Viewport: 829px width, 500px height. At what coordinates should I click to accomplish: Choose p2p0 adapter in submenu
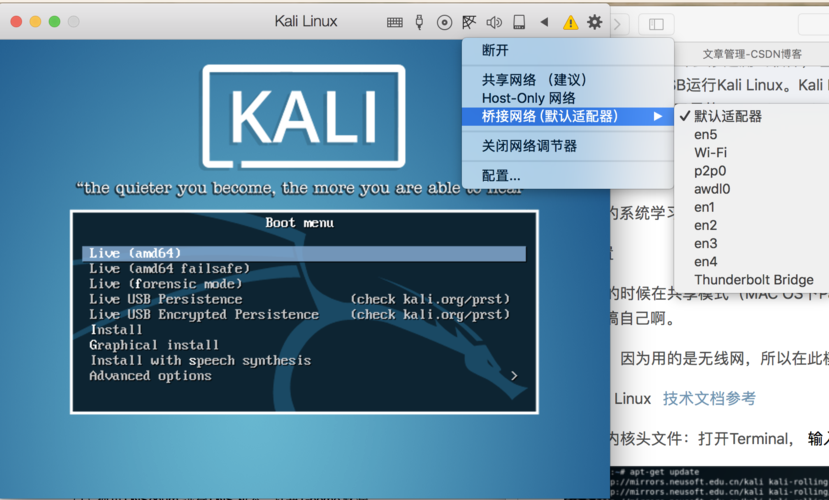tap(752, 171)
